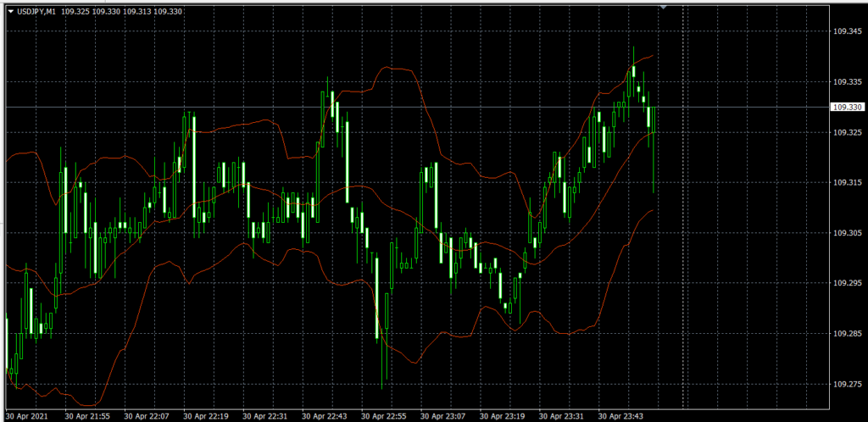Click the 109.295 price scale label
This screenshot has width=868, height=422.
[847, 284]
